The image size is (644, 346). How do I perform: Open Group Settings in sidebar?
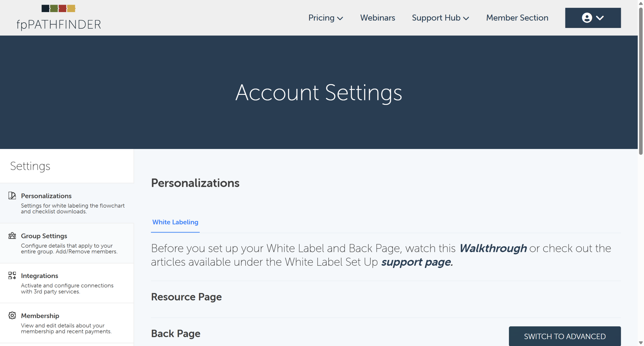point(44,236)
